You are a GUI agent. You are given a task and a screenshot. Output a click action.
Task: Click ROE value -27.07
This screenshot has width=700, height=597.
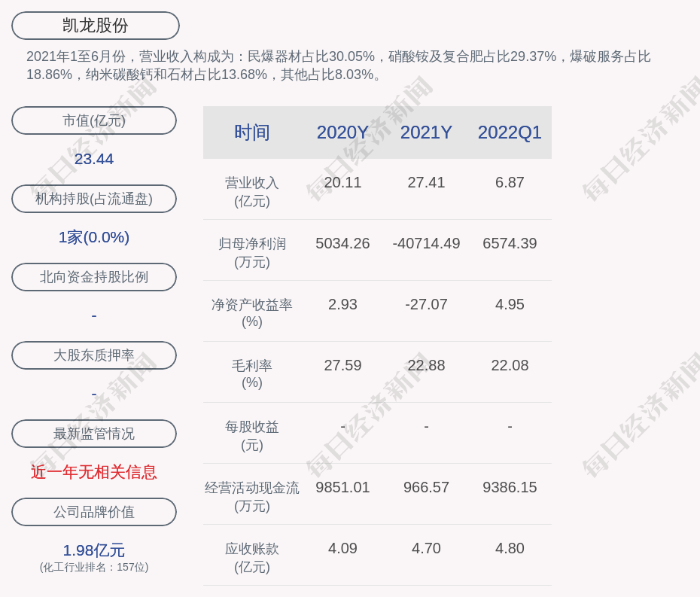click(x=426, y=305)
